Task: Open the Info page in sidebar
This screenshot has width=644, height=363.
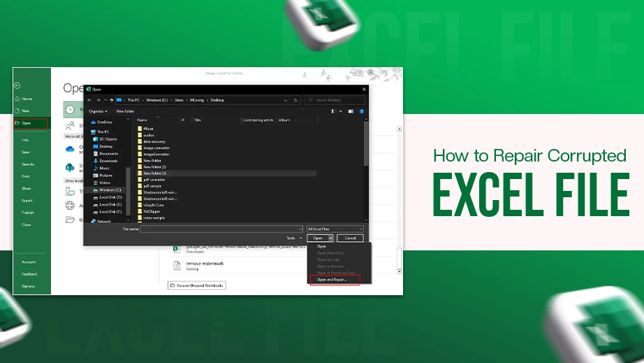Action: coord(25,140)
